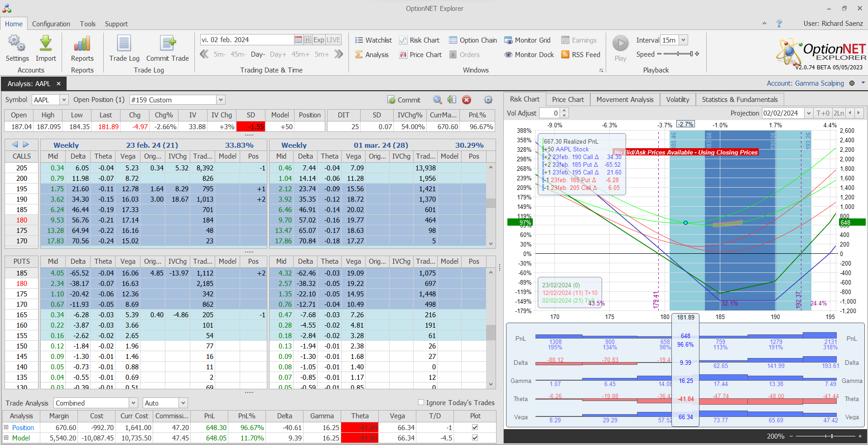This screenshot has height=445, width=868.
Task: Open the Analysis sigma window
Action: coord(371,55)
